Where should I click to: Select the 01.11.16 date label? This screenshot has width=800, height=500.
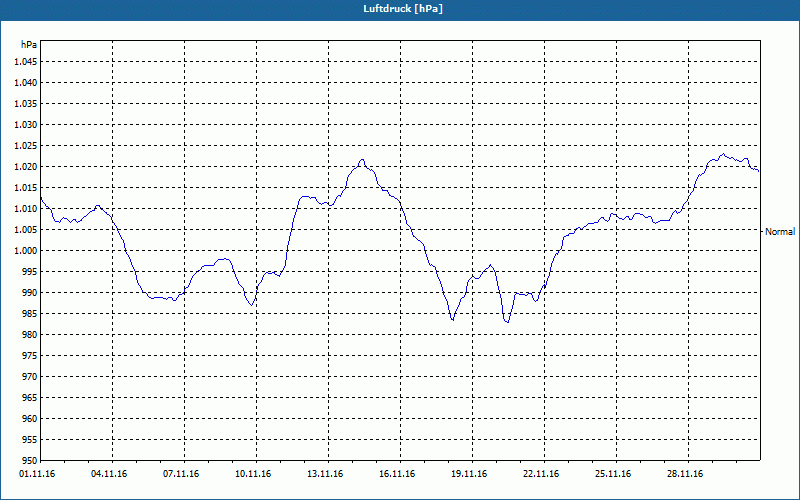[x=37, y=474]
